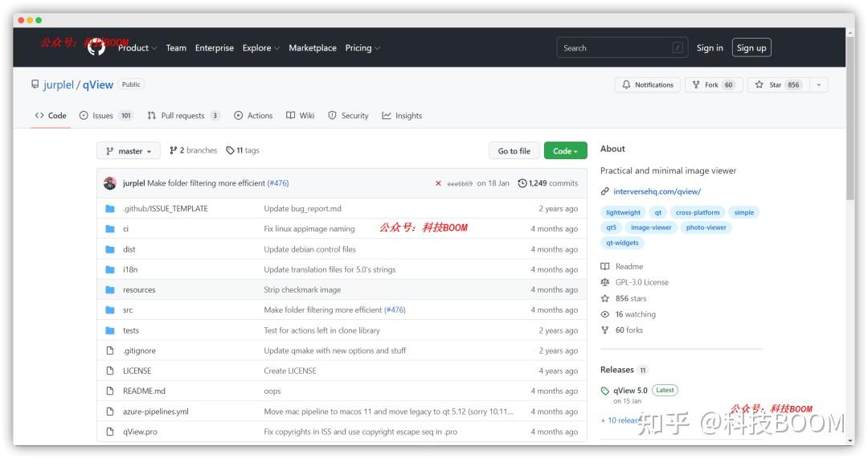Open the .github/ISSUE_TEMPLATE folder
This screenshot has height=459, width=868.
click(165, 208)
